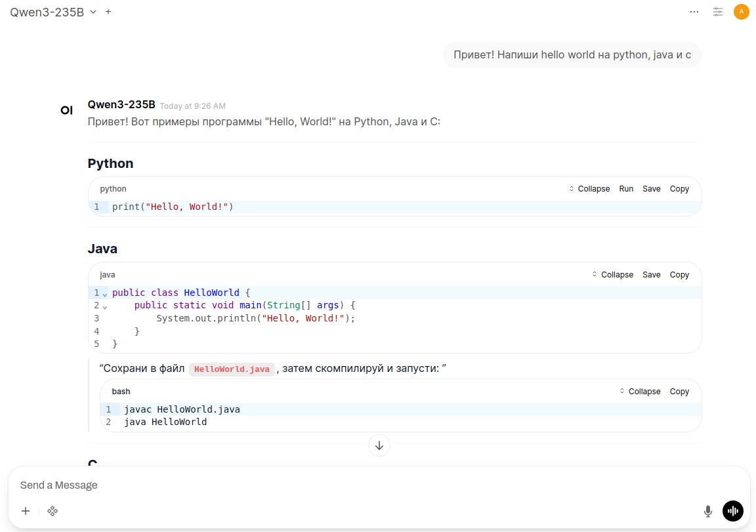Viewport: 756px width, 532px height.
Task: Click the plus attachment icon in message box
Action: pyautogui.click(x=26, y=511)
